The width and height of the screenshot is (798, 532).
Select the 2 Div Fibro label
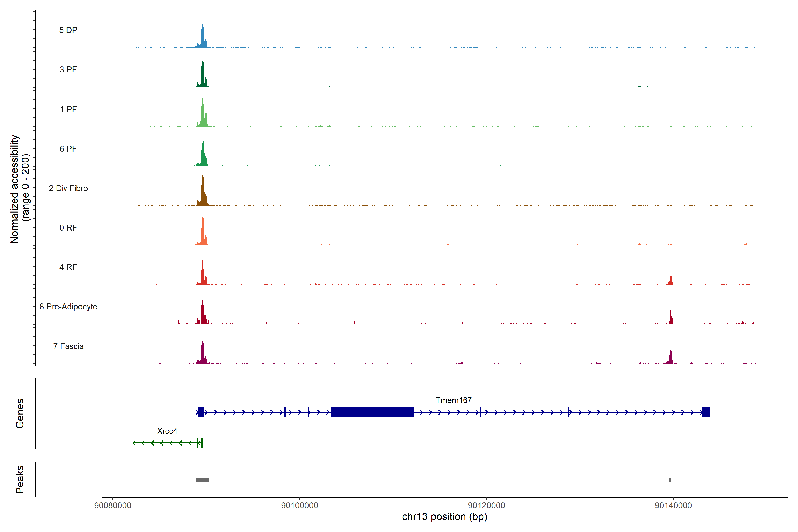[x=68, y=188]
